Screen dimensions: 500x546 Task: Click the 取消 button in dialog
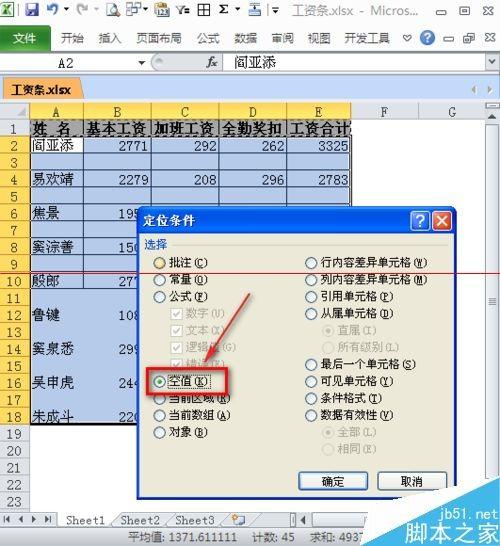(x=412, y=481)
